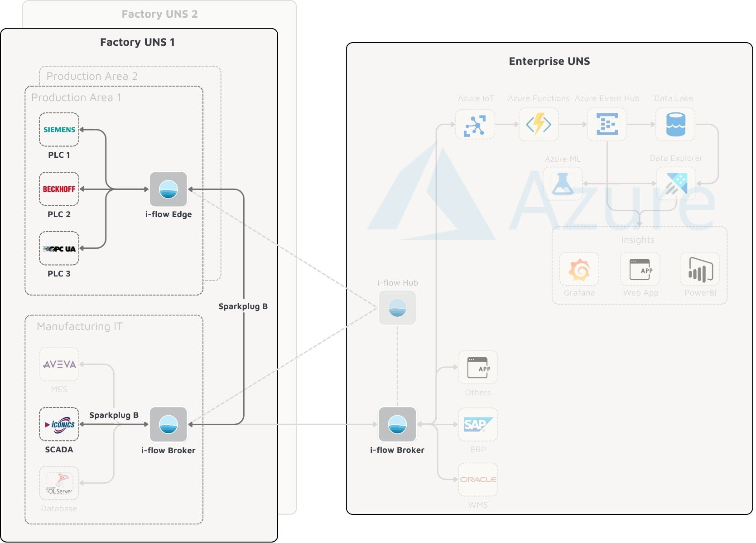Click the i-flow Hub icon

(397, 308)
